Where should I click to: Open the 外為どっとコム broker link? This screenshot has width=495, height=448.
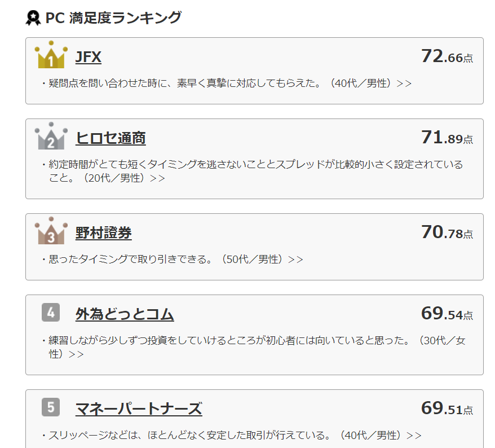pos(125,314)
